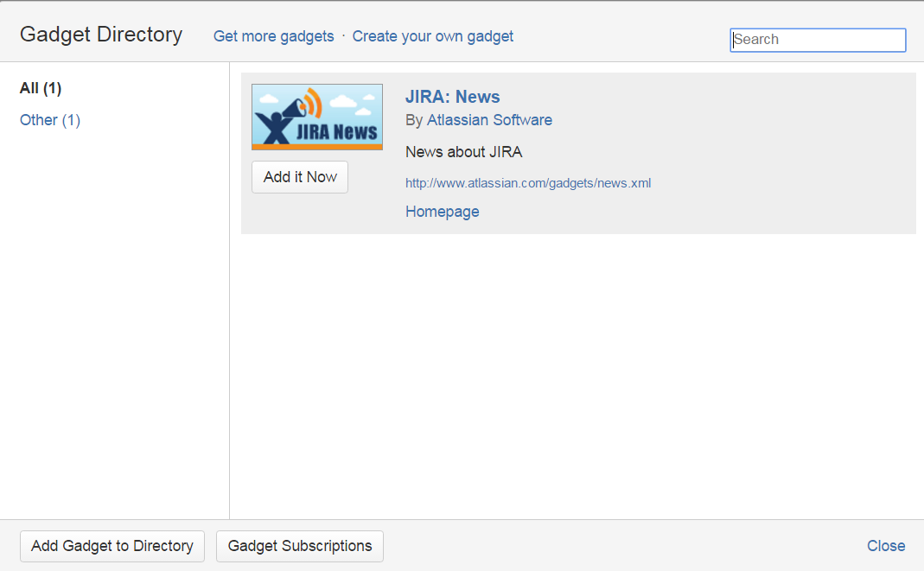Open the Get more gadgets link
Image resolution: width=924 pixels, height=571 pixels.
coord(273,36)
